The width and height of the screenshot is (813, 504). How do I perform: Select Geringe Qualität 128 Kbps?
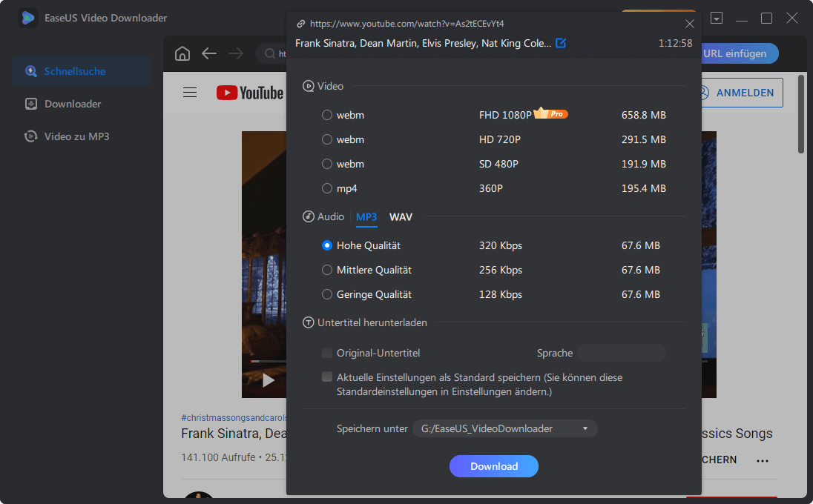pyautogui.click(x=326, y=294)
